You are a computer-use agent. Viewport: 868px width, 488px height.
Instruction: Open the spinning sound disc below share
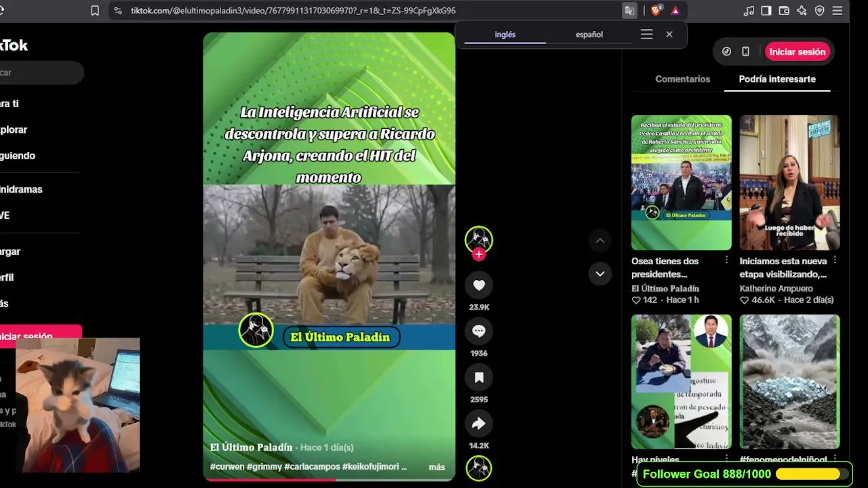click(479, 468)
